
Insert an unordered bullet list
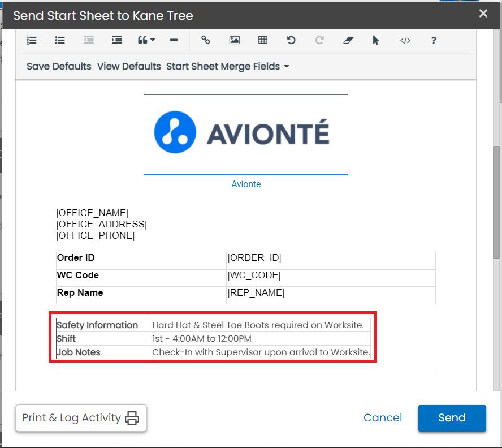coord(60,40)
